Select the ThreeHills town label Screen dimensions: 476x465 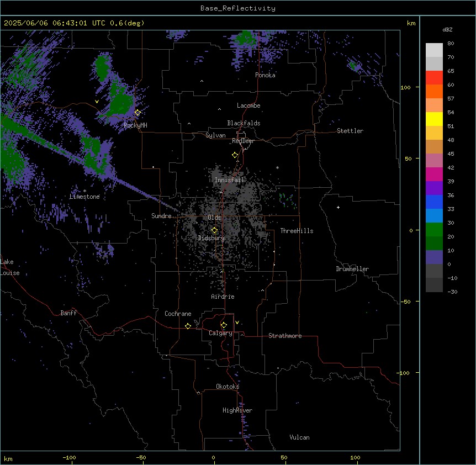[x=297, y=231]
